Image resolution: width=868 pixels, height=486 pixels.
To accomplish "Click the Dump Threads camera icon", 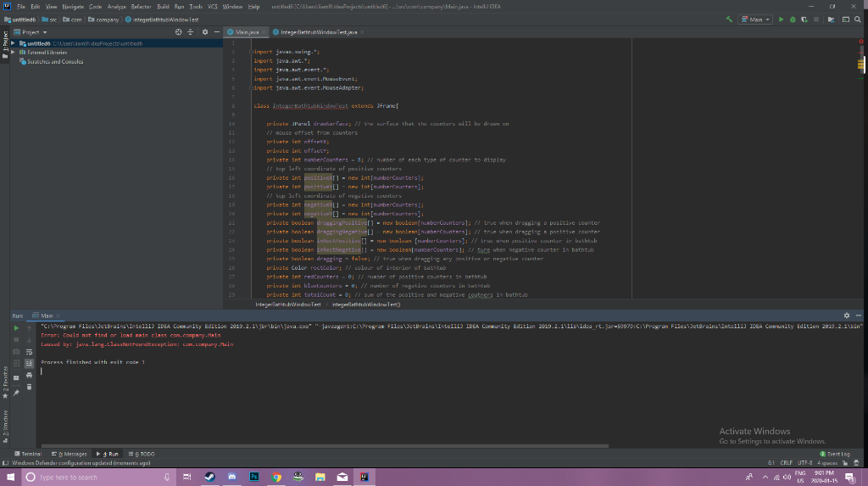I will (16, 352).
